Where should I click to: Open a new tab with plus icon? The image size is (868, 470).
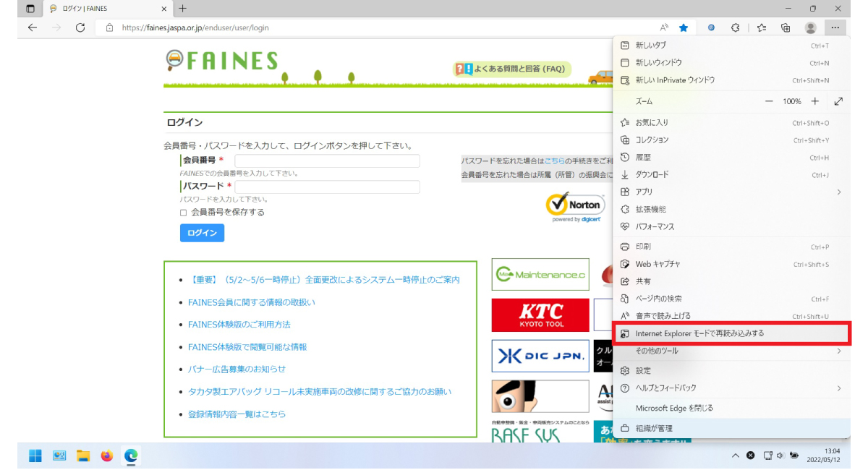click(182, 9)
